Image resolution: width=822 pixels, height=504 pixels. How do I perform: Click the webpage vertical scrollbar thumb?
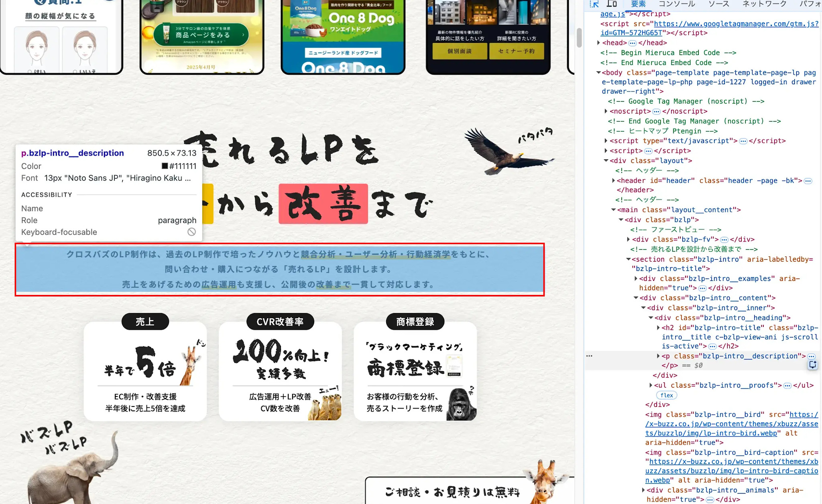tap(579, 38)
